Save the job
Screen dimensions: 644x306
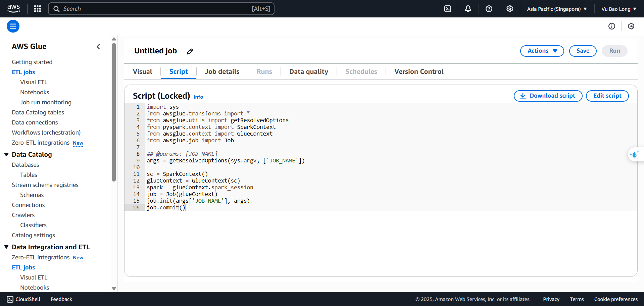pyautogui.click(x=583, y=51)
